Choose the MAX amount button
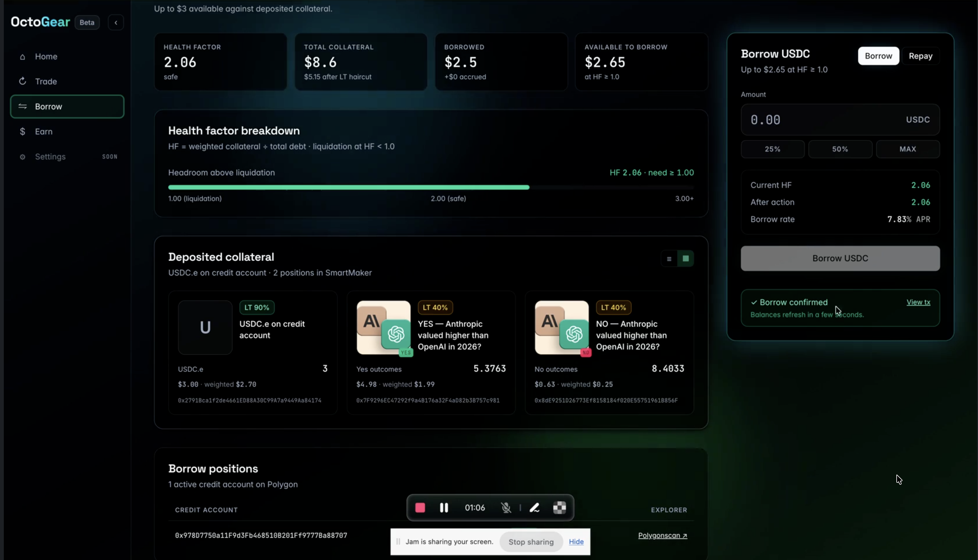The height and width of the screenshot is (560, 978). [x=908, y=149]
